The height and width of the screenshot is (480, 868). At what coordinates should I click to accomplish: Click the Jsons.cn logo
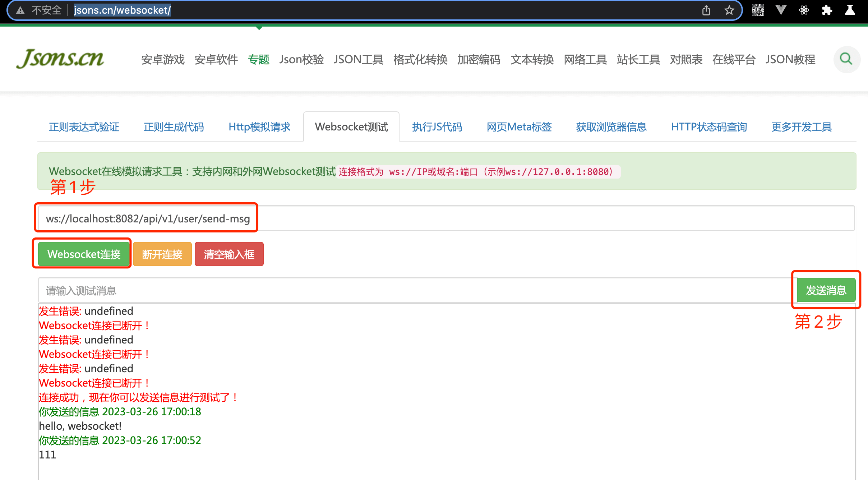(60, 59)
